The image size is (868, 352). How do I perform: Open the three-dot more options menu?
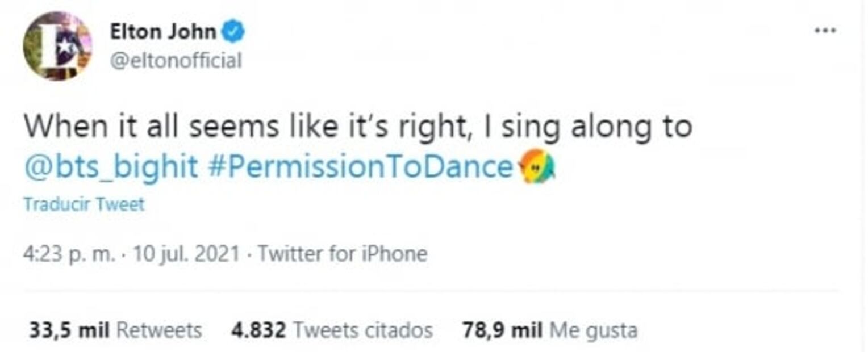(x=825, y=31)
